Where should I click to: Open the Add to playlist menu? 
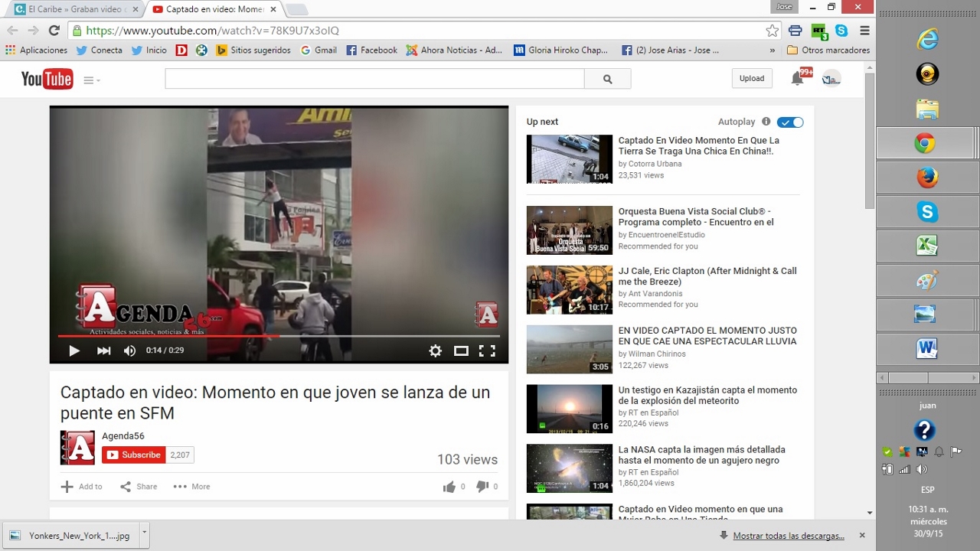pos(81,487)
